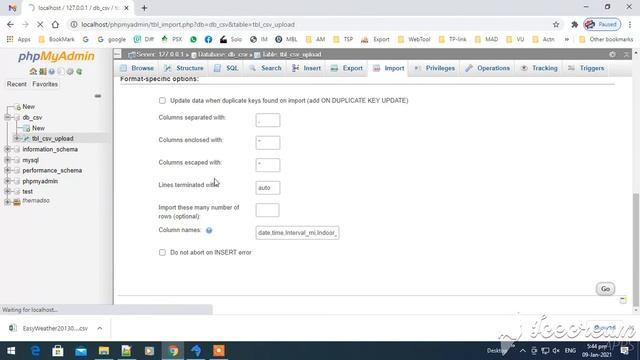Viewport: 640px width, 360px height.
Task: Expand phpmyadmin database node
Action: [x=7, y=181]
